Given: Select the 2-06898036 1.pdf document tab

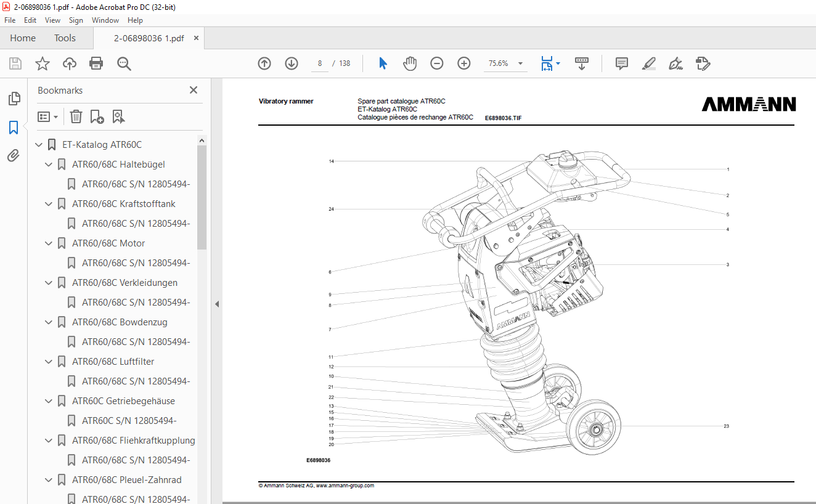Looking at the screenshot, I should pyautogui.click(x=149, y=38).
